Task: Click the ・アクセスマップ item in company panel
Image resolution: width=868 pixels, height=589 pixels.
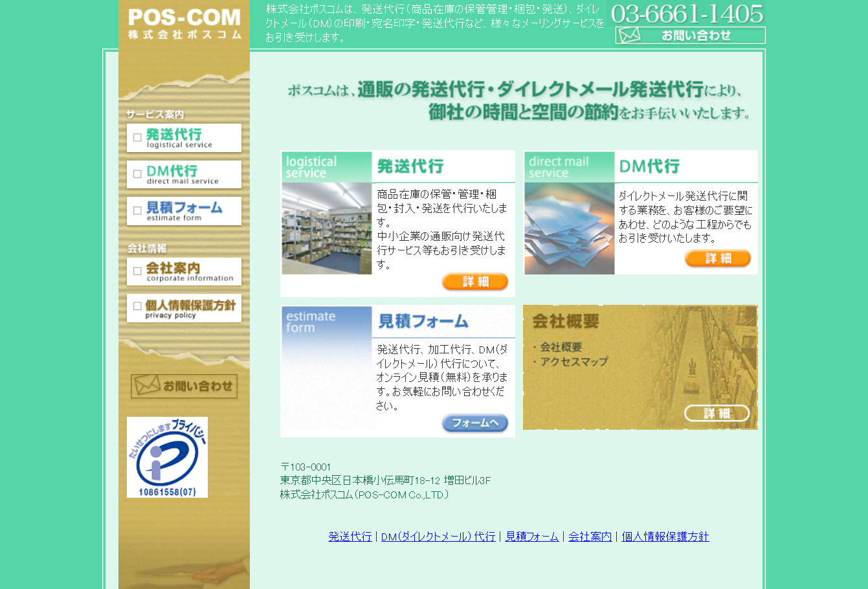Action: click(570, 362)
